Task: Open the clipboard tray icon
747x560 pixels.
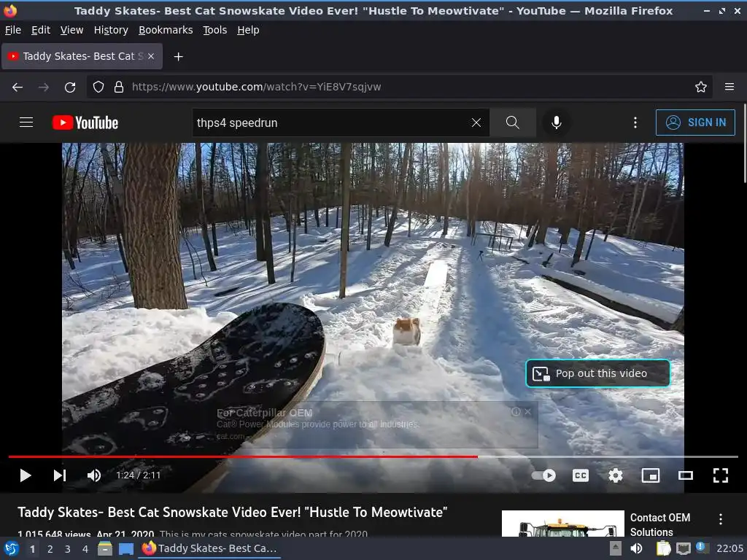Action: (x=664, y=548)
